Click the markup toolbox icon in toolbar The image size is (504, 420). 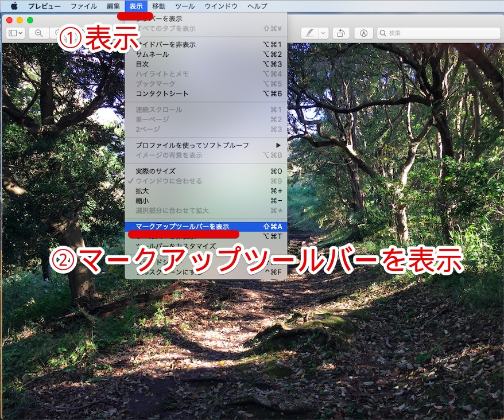(363, 33)
